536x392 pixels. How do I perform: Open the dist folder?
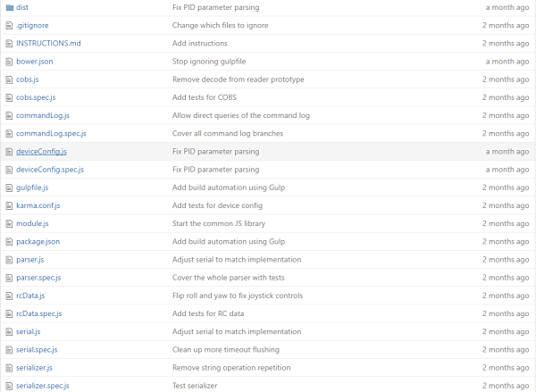click(22, 7)
